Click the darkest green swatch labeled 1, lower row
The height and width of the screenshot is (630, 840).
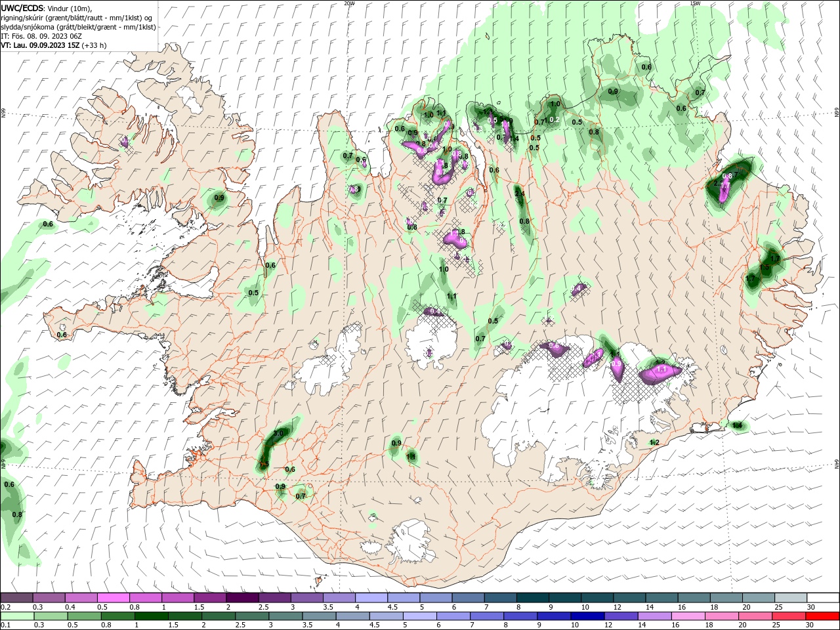coord(152,616)
